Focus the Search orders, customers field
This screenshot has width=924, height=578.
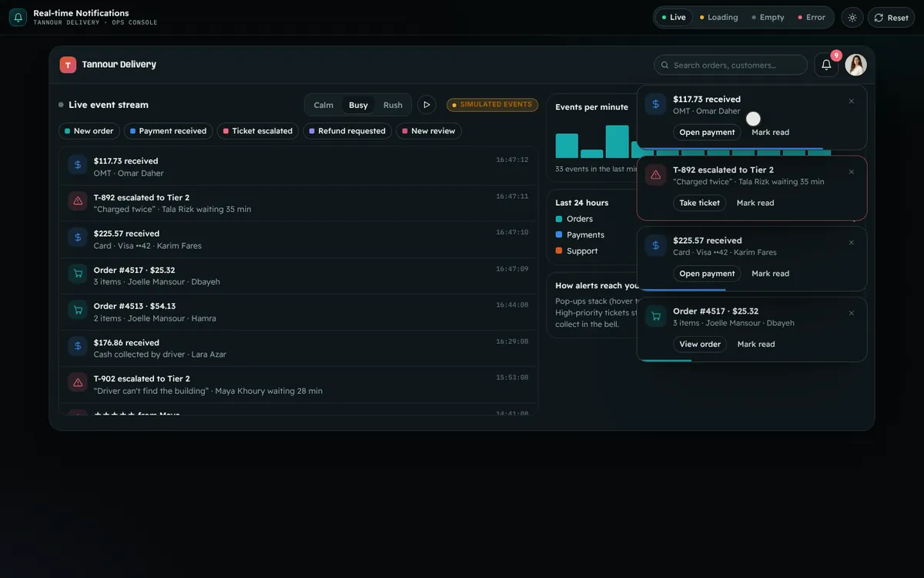[731, 65]
